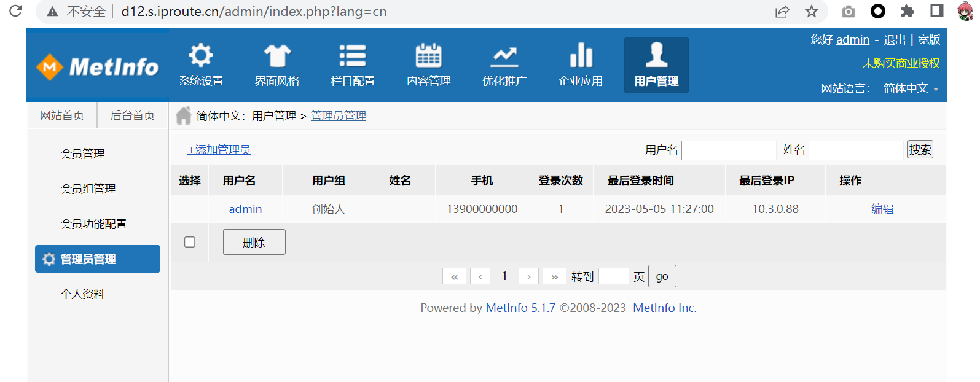Jump to last page arrow
Image resolution: width=980 pixels, height=382 pixels.
pyautogui.click(x=554, y=276)
